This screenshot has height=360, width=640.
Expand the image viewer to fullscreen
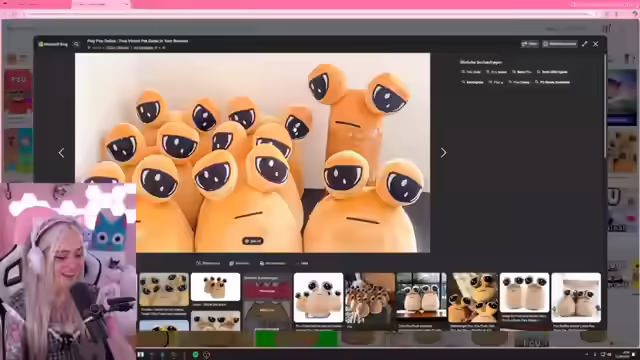click(x=584, y=44)
